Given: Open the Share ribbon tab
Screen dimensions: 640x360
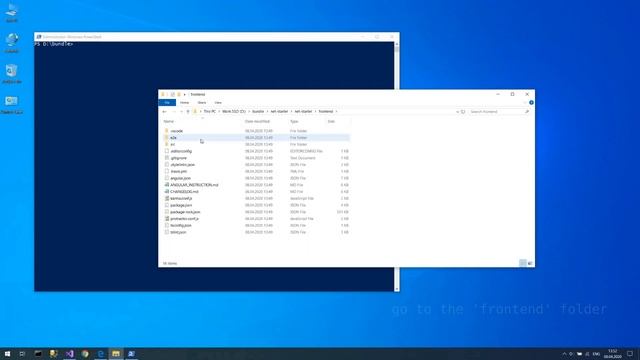Looking at the screenshot, I should 202,102.
